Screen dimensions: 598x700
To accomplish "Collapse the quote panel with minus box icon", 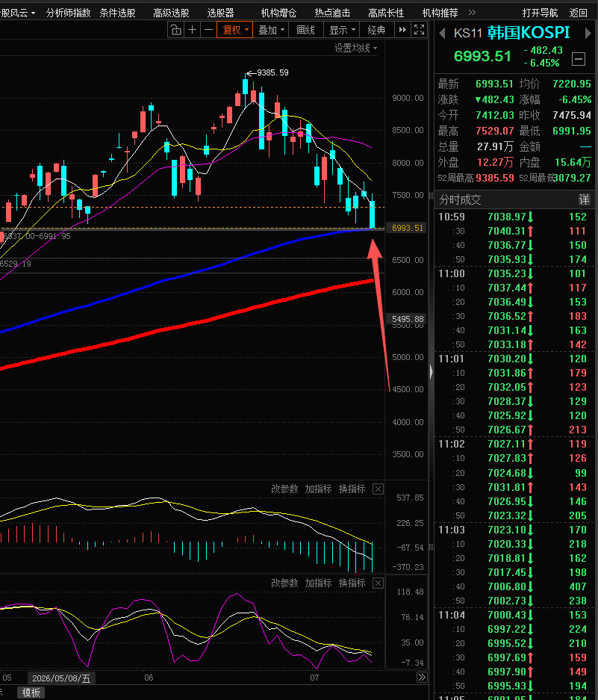I will point(579,58).
